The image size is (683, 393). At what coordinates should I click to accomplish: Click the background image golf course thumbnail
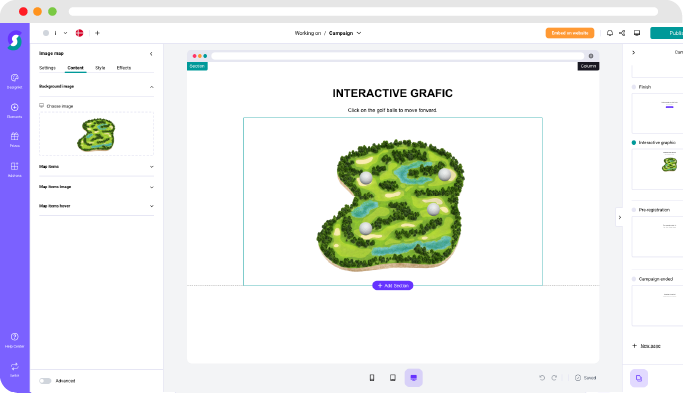click(96, 135)
